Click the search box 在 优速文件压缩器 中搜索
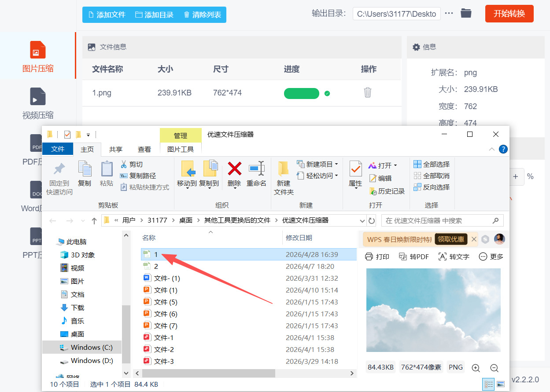 (443, 220)
